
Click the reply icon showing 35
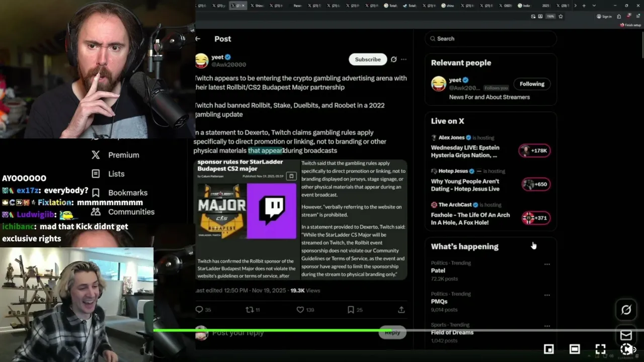click(x=199, y=310)
